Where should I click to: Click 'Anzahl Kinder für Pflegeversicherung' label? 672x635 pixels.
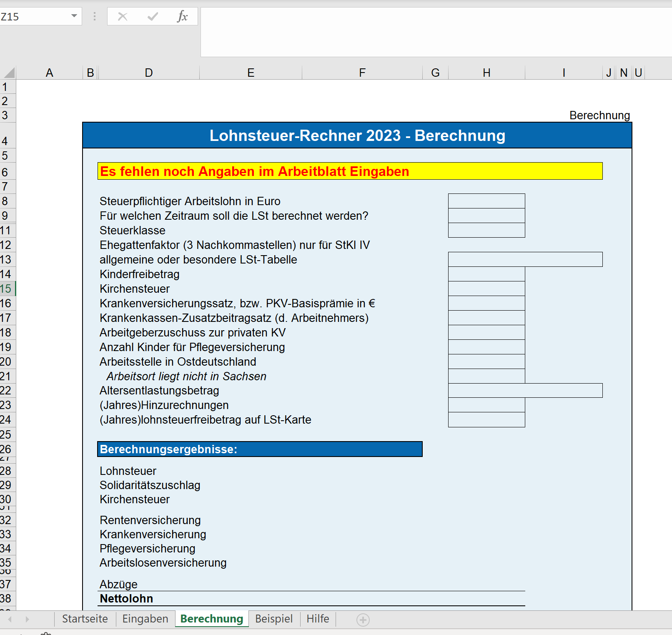[192, 347]
